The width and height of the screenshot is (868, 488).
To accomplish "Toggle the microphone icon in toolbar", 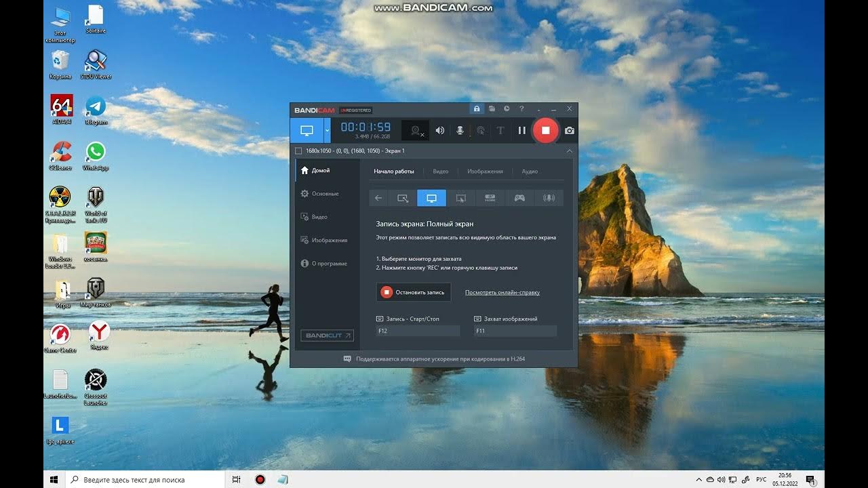I will pyautogui.click(x=460, y=130).
